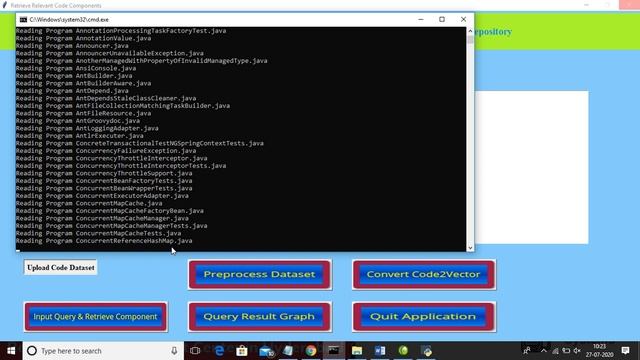Open Microsoft Word from the taskbar
Image resolution: width=640 pixels, height=360 pixels.
coord(380,351)
